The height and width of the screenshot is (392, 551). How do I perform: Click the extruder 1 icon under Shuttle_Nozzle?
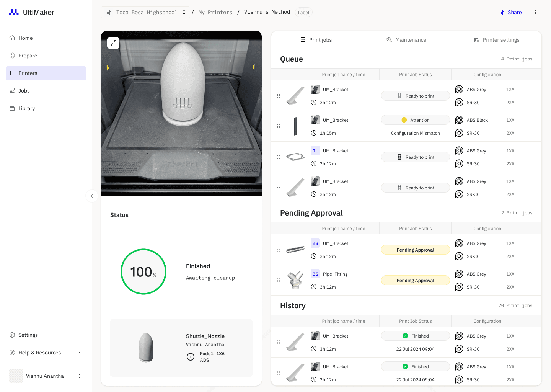(191, 357)
